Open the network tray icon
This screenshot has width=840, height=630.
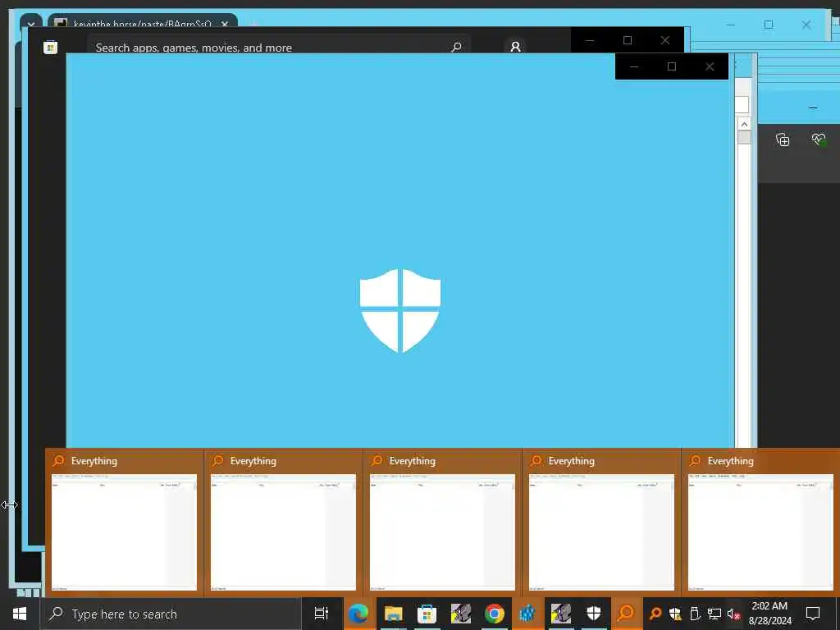click(x=714, y=614)
